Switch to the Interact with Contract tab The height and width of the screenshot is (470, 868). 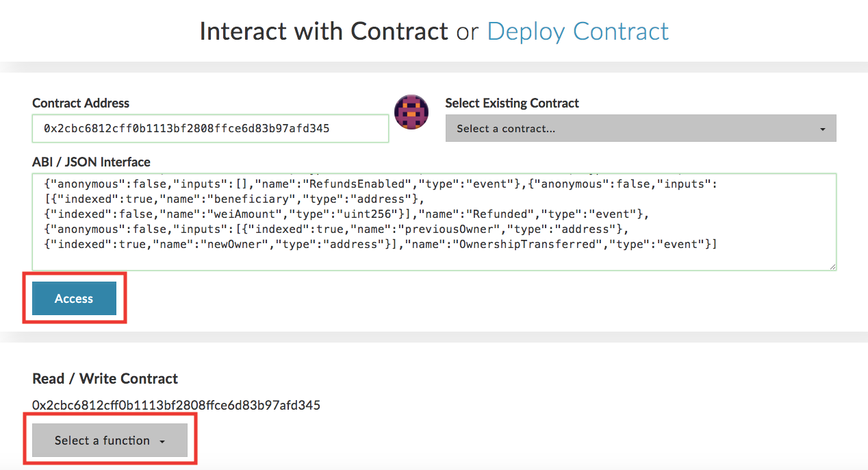[323, 32]
